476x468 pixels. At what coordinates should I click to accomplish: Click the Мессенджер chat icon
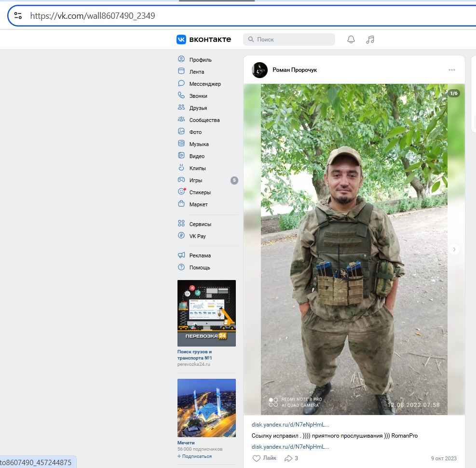click(181, 83)
